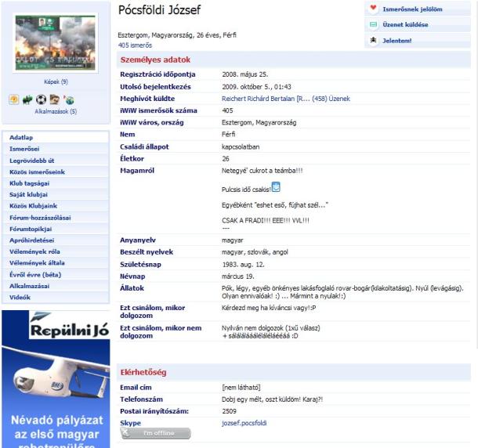Open the soccer ball application icon
Screen dimensions: 478x448
(x=41, y=99)
